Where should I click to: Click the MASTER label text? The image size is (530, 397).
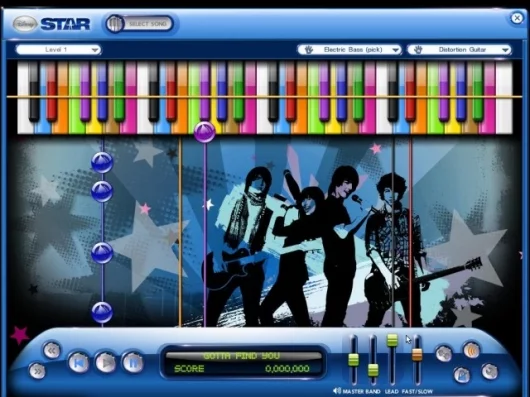pos(353,391)
